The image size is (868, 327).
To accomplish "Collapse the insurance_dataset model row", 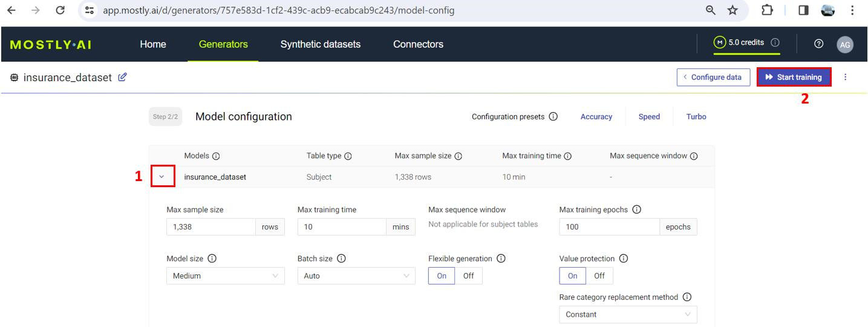I will 162,177.
